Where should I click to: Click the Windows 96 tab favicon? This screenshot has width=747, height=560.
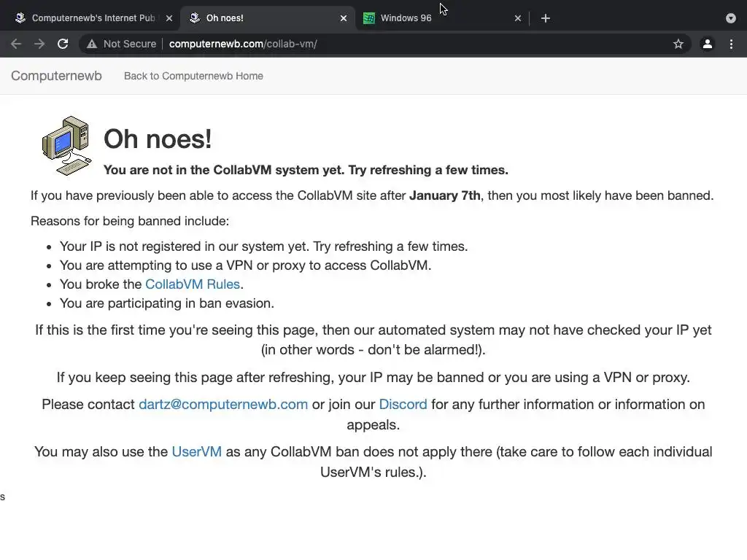pos(368,18)
